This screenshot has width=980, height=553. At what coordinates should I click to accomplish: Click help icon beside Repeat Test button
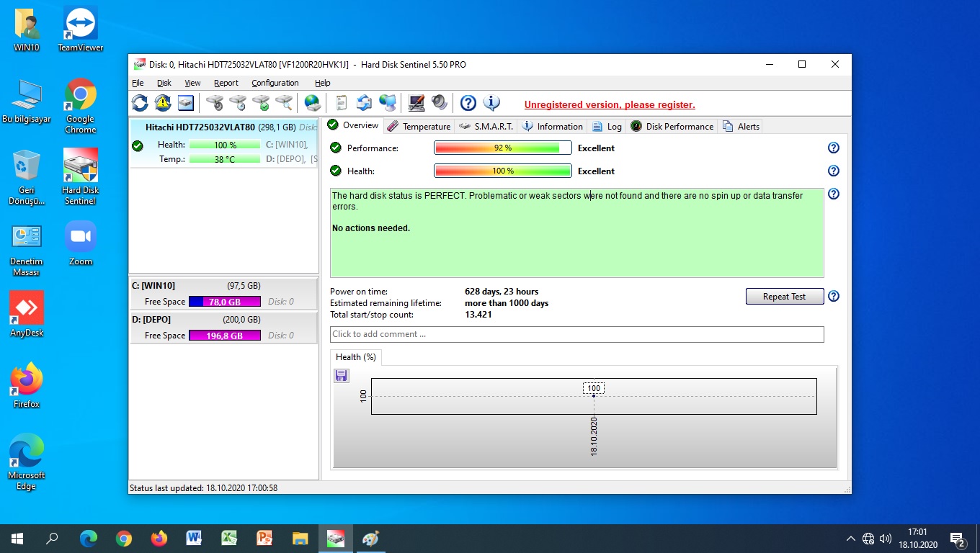coord(833,296)
